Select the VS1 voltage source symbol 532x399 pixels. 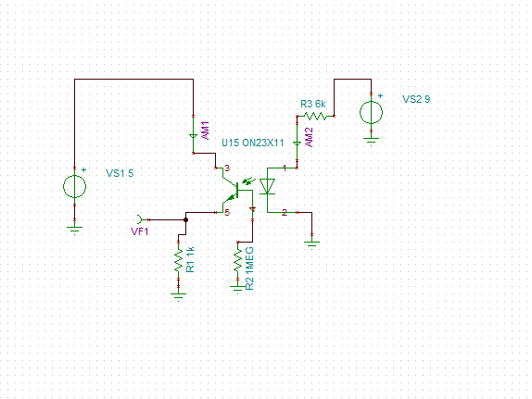tap(75, 186)
